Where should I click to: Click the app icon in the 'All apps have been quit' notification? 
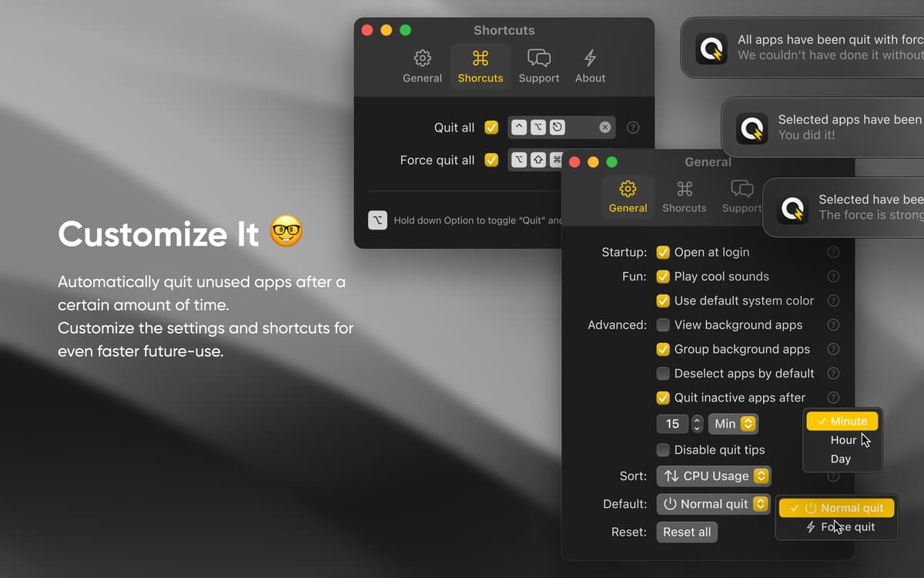(711, 48)
